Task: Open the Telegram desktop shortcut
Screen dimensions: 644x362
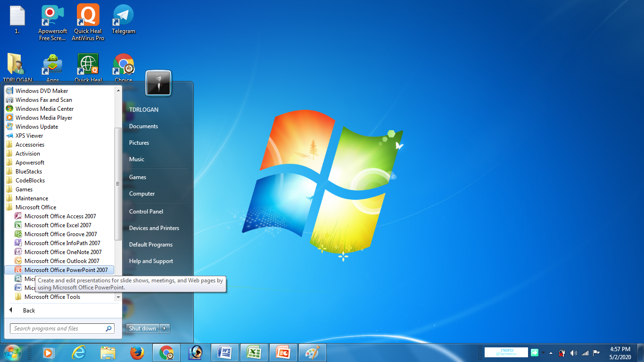Action: pyautogui.click(x=124, y=20)
